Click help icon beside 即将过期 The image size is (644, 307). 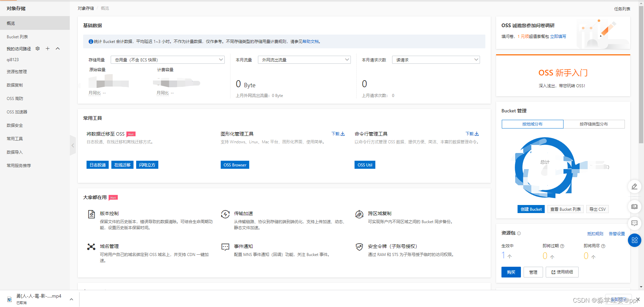pos(562,246)
